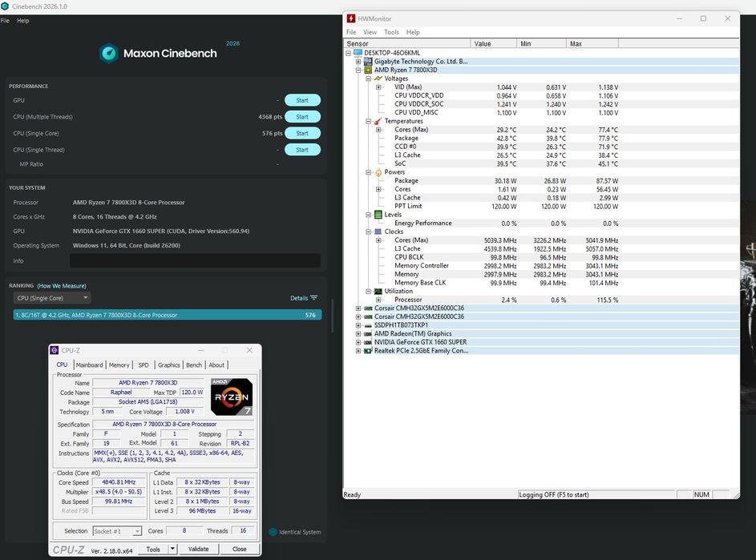Open the CPU (Single Core) ranking dropdown
Viewport: 756px width, 560px height.
coord(52,298)
